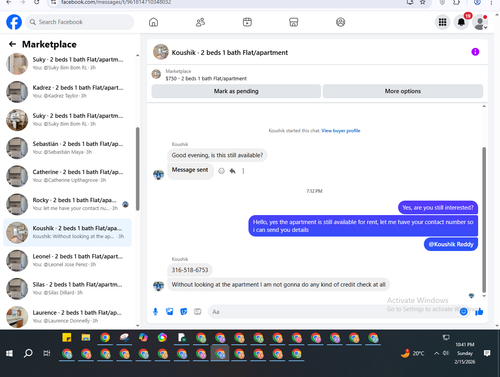Open Rocky conversation

pyautogui.click(x=68, y=204)
